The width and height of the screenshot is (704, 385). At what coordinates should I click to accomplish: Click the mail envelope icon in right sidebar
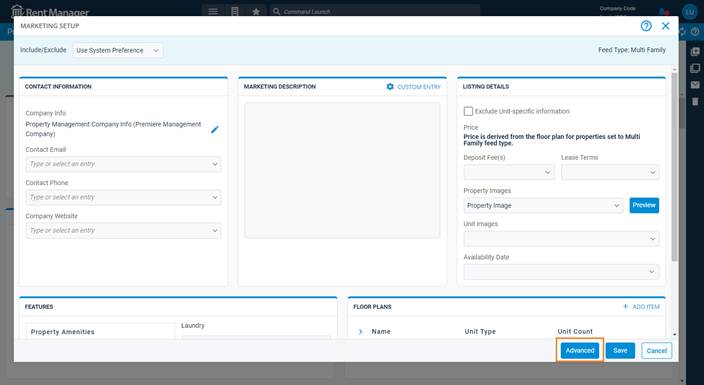695,85
